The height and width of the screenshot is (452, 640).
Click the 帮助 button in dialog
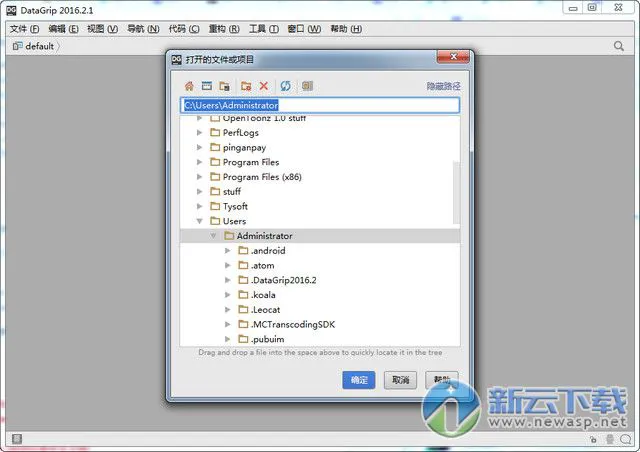coord(442,380)
